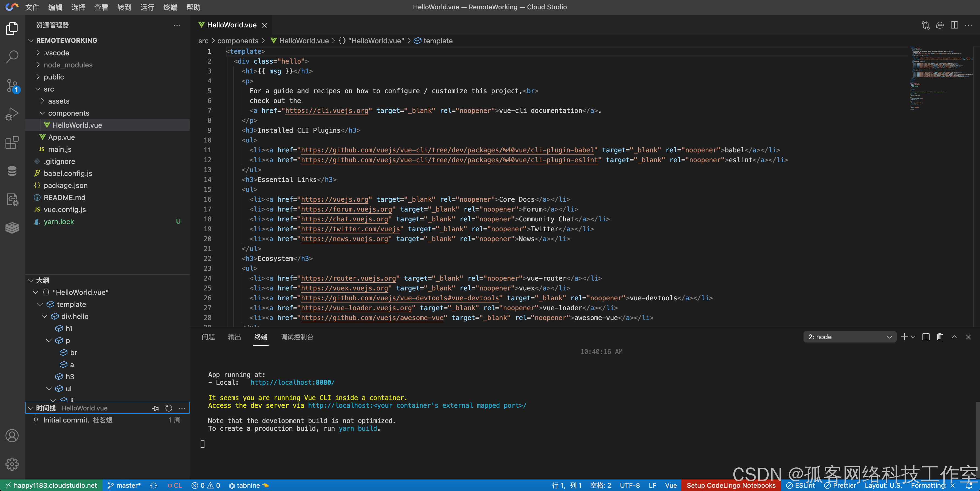Open Explorer more actions ellipsis

(177, 25)
